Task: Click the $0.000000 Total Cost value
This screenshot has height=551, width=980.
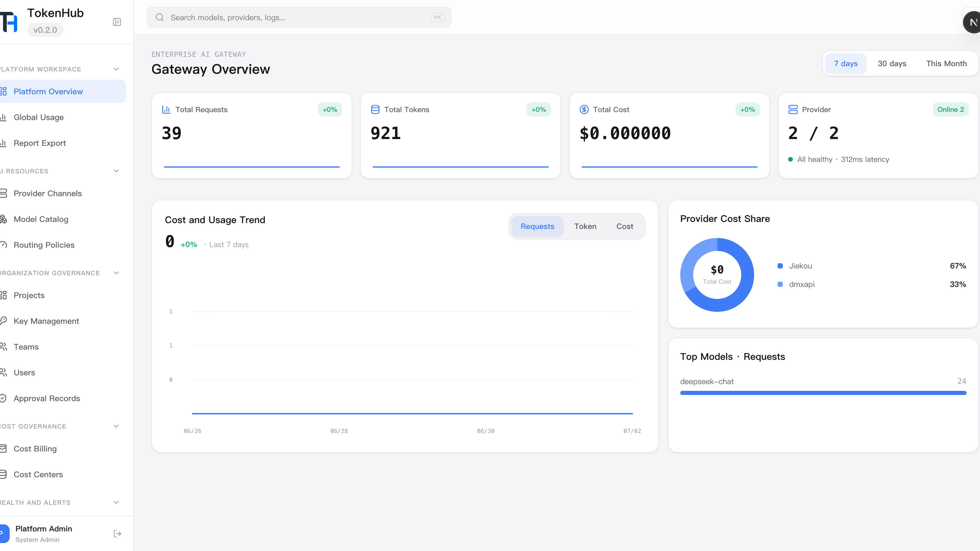Action: (625, 133)
